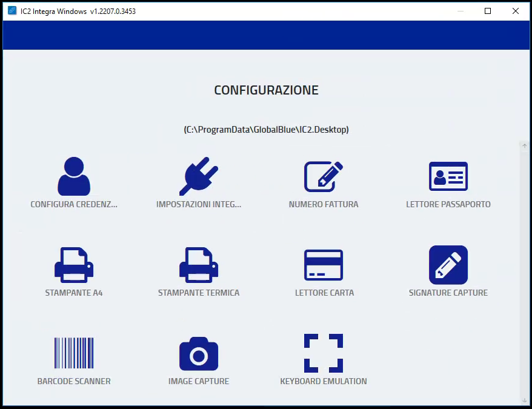Click the STAMPANTE A4 label
Image resolution: width=532 pixels, height=409 pixels.
pos(74,293)
